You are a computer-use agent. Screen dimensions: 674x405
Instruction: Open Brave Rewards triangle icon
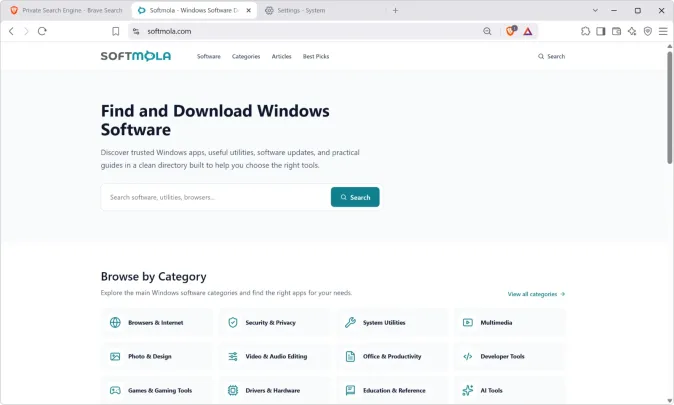[x=528, y=31]
